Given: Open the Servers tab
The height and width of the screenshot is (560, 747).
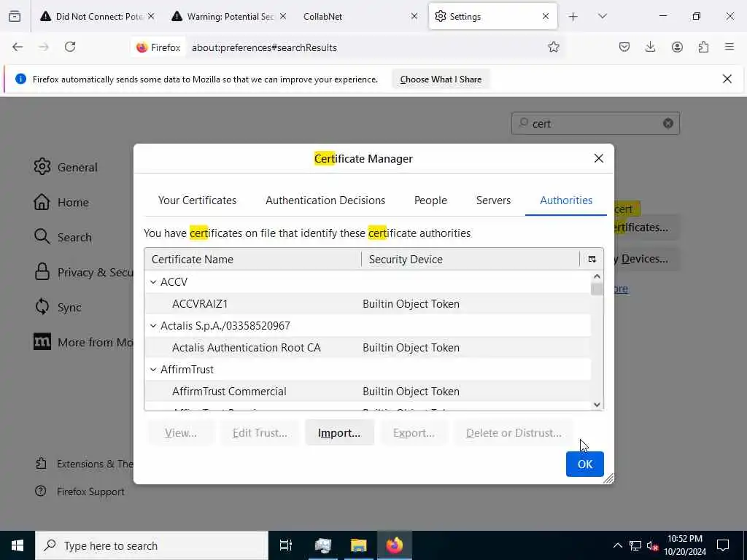Looking at the screenshot, I should point(493,201).
